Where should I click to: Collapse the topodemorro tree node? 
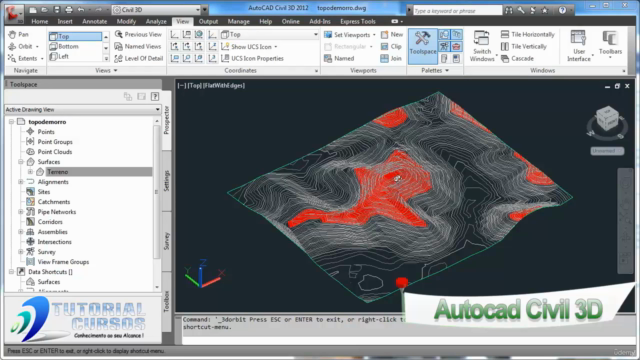[11, 122]
